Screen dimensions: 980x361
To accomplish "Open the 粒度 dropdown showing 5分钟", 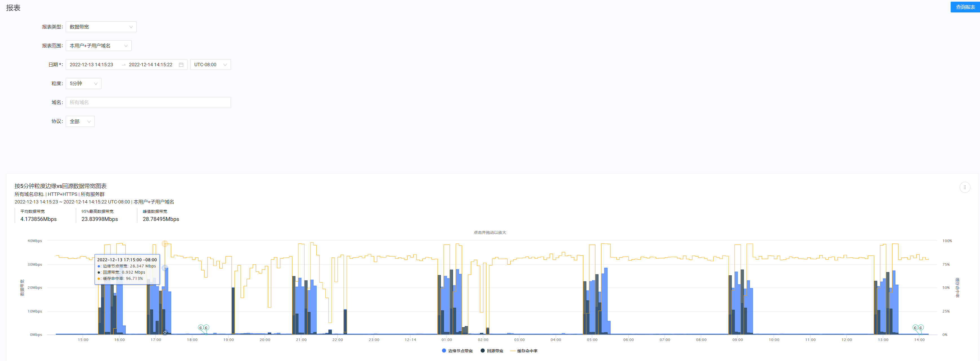I will pyautogui.click(x=83, y=83).
